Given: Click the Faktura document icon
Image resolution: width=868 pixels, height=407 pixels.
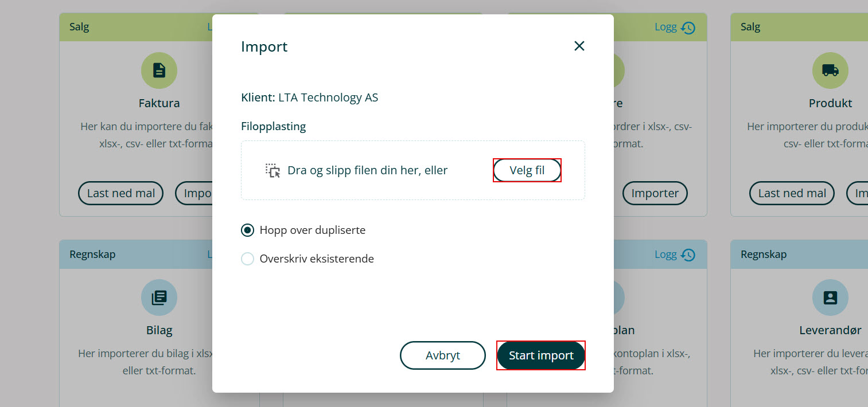Looking at the screenshot, I should (159, 71).
